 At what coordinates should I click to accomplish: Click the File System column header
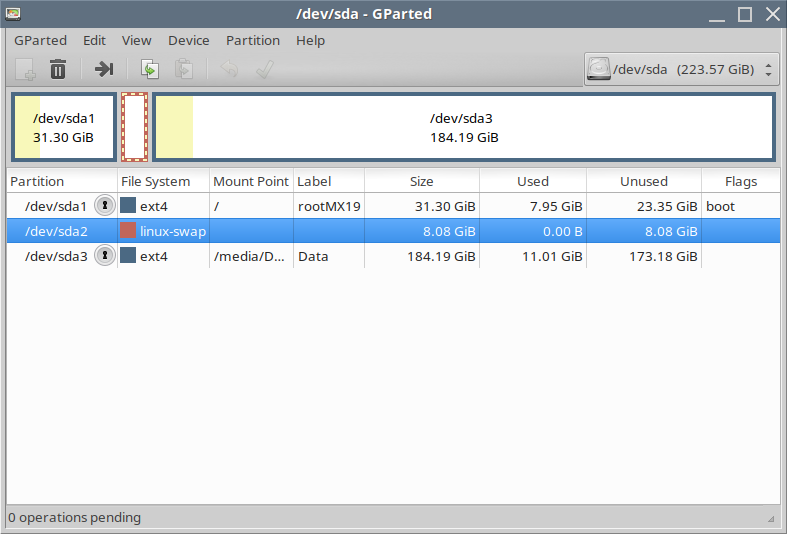(x=155, y=181)
